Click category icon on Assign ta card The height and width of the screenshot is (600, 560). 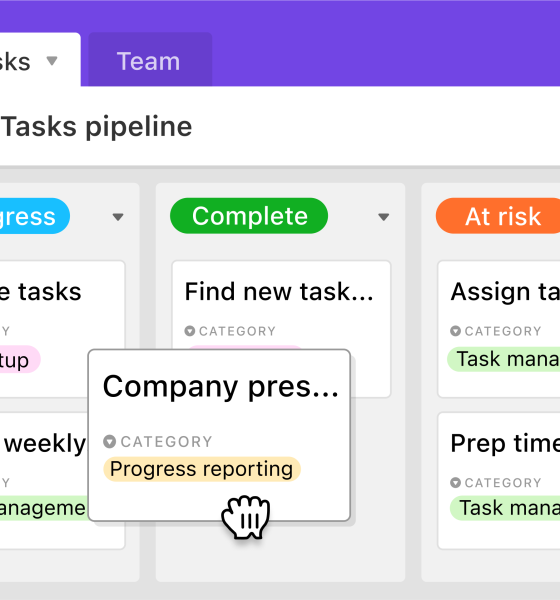click(455, 331)
